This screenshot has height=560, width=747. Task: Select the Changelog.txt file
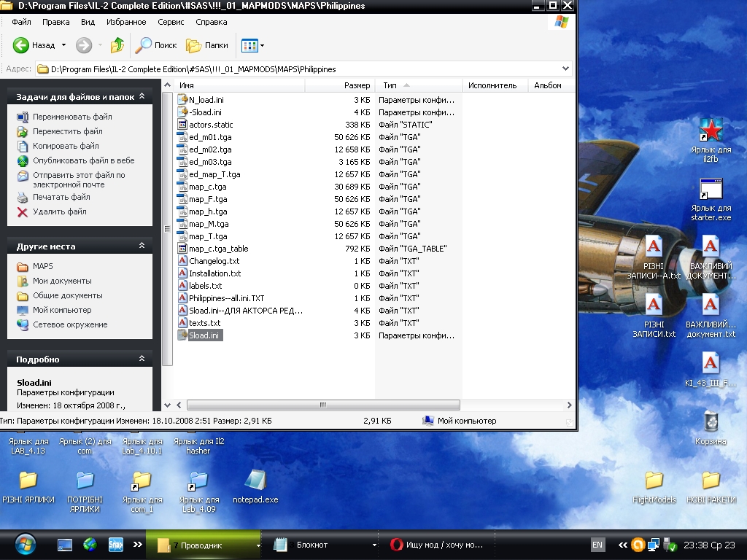point(213,261)
